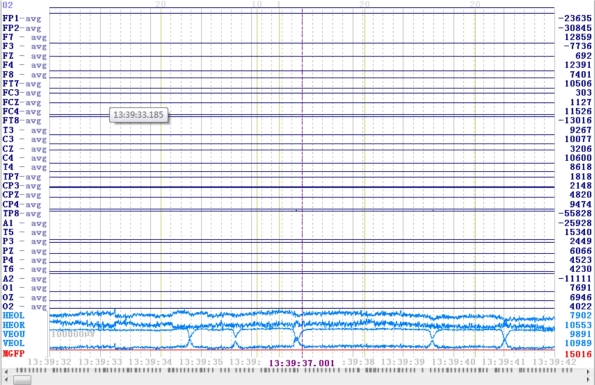This screenshot has height=385, width=595.
Task: Select the FP1-avg channel label
Action: point(22,19)
